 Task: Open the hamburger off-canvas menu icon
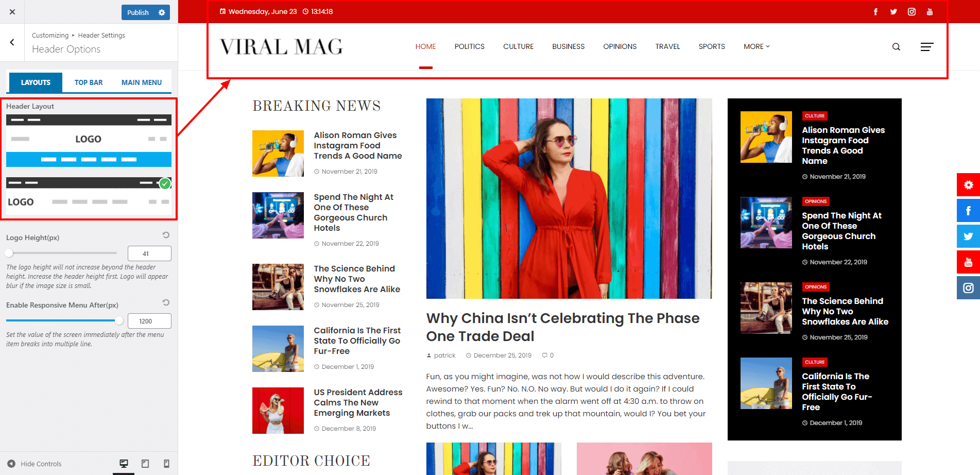click(927, 47)
